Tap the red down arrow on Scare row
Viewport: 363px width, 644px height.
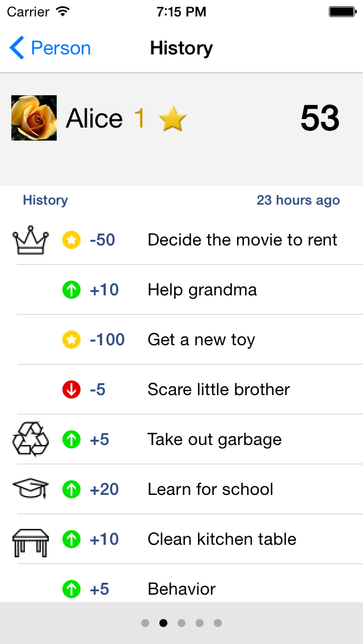click(x=71, y=390)
